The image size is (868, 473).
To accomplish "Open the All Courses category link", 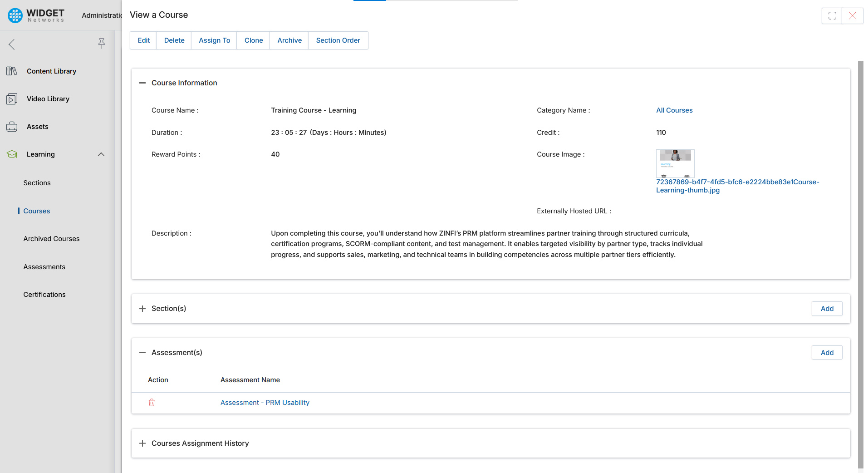I will [674, 110].
